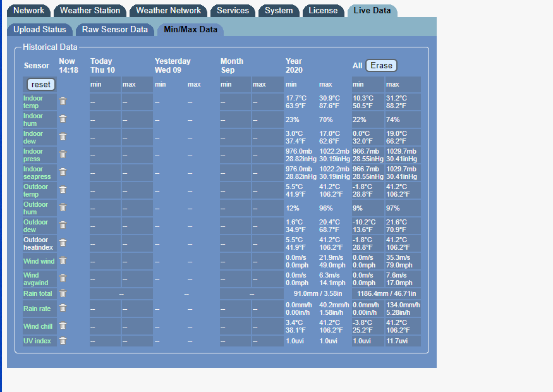Clear Wind chill data with trash icon

tap(63, 326)
